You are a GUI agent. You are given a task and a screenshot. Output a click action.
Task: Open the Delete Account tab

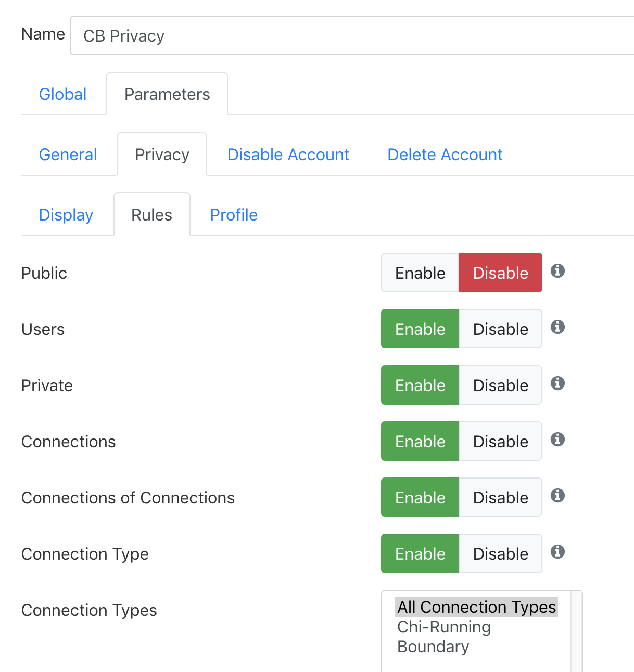coord(445,154)
